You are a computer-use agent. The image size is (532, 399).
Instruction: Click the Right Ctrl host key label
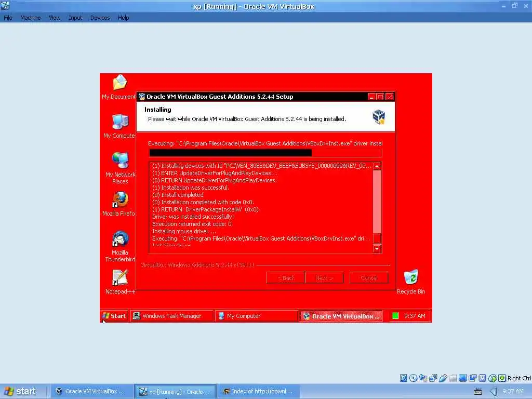pos(519,378)
